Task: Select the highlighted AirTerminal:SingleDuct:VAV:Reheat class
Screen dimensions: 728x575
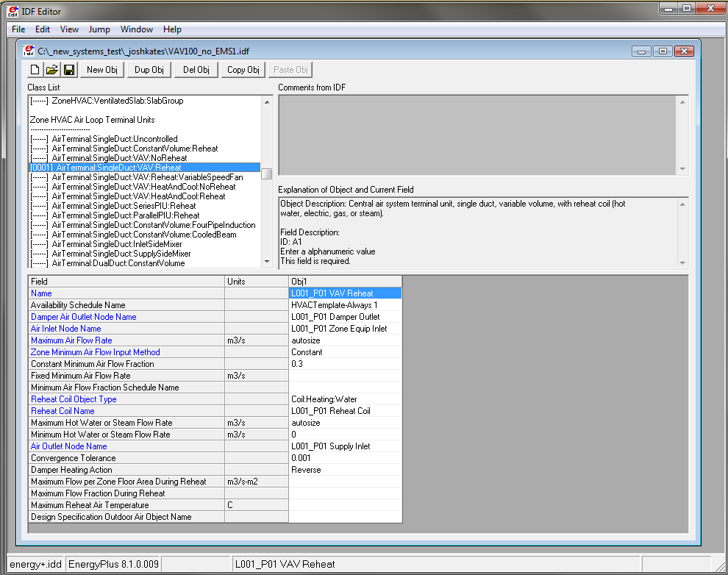Action: point(144,168)
